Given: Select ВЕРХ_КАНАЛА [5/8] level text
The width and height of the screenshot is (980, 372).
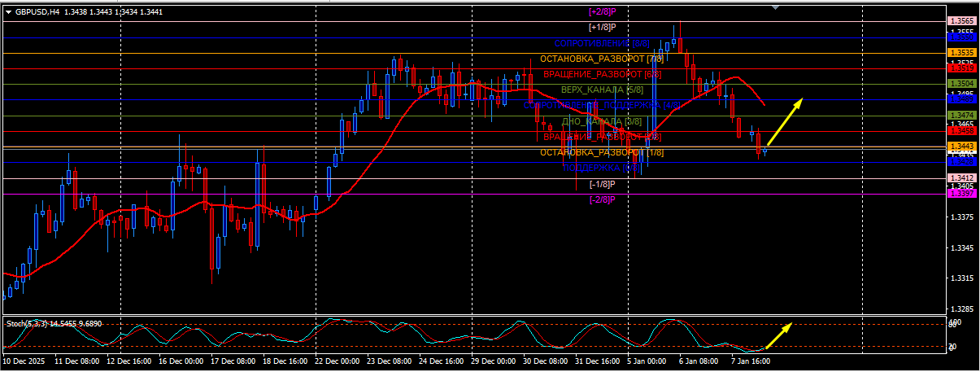Looking at the screenshot, I should (602, 90).
